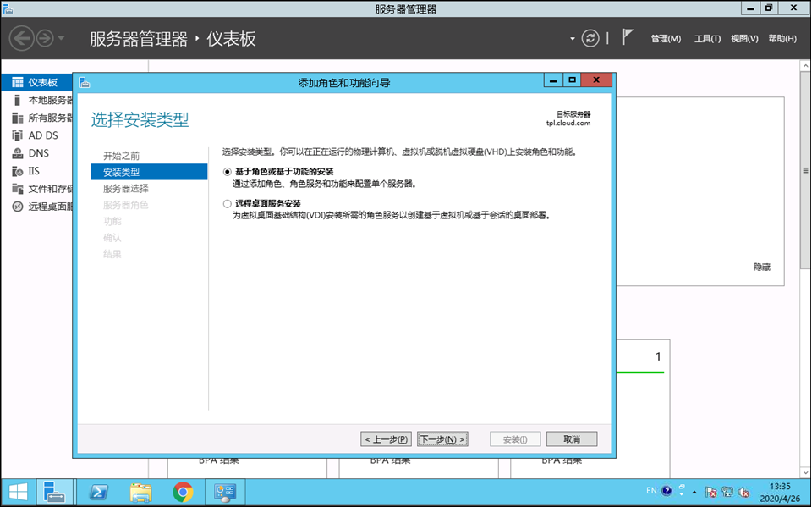Select 远程桌面服务安装 radio option

227,204
